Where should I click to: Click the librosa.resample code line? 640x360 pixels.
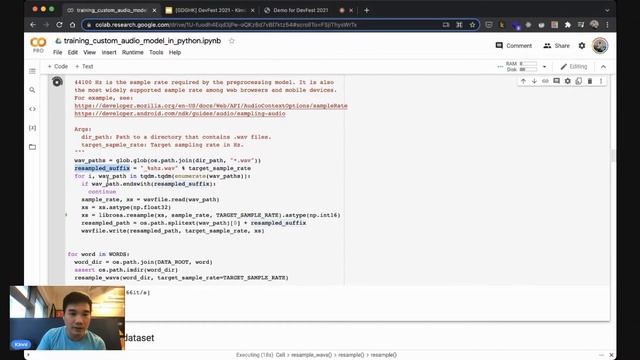pos(211,215)
